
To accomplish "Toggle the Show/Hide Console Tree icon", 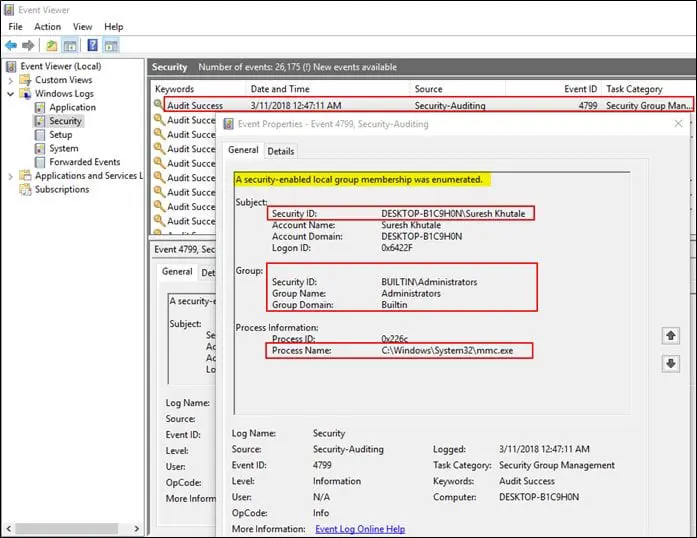I will pos(71,46).
